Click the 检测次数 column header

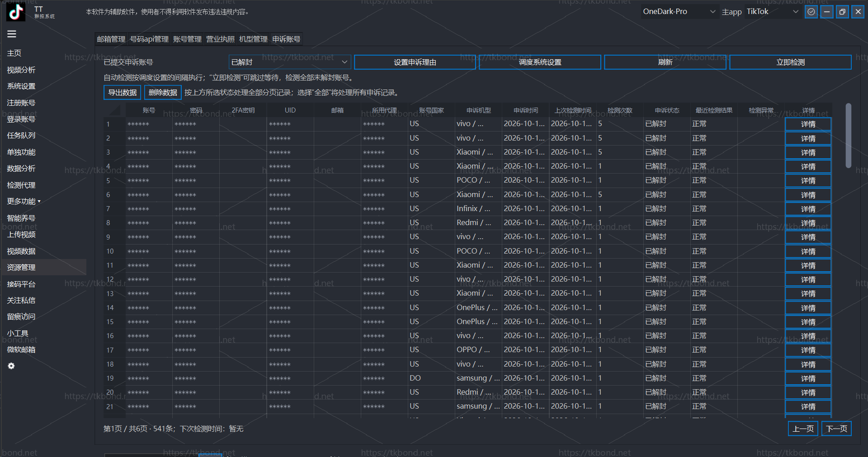[x=620, y=110]
